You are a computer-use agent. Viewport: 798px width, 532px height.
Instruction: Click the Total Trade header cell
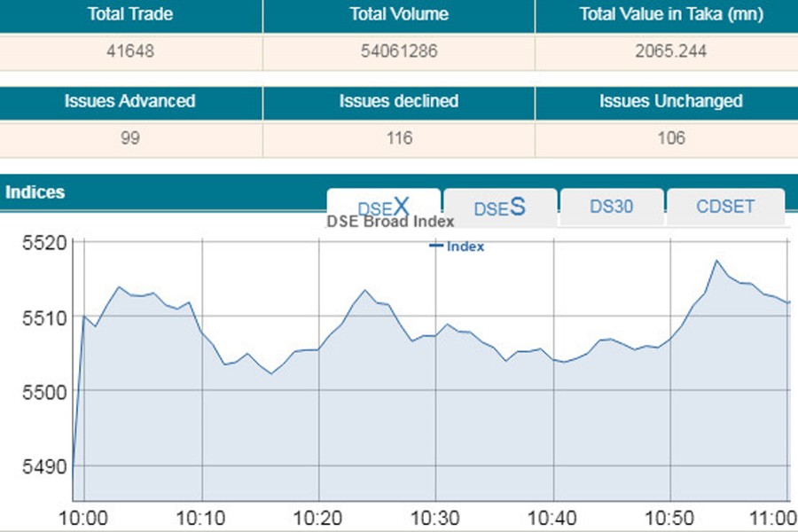click(x=130, y=14)
